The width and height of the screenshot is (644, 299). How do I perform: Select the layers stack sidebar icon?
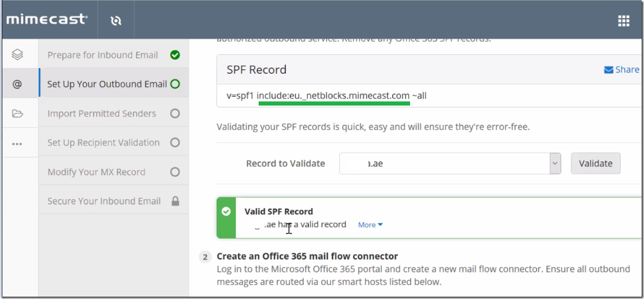tap(17, 54)
